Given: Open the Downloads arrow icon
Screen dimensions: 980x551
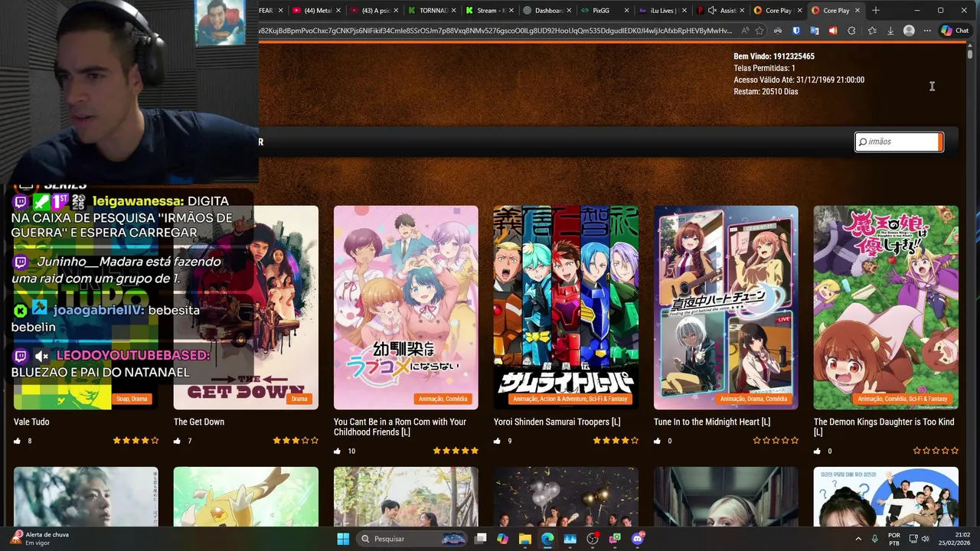Looking at the screenshot, I should (x=890, y=31).
